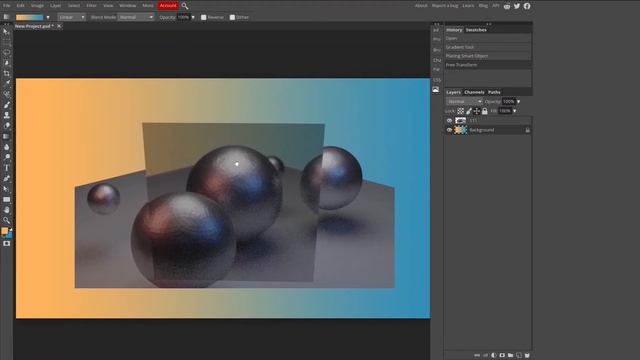Open the Facebook icon link
This screenshot has height=360, width=640.
(527, 6)
